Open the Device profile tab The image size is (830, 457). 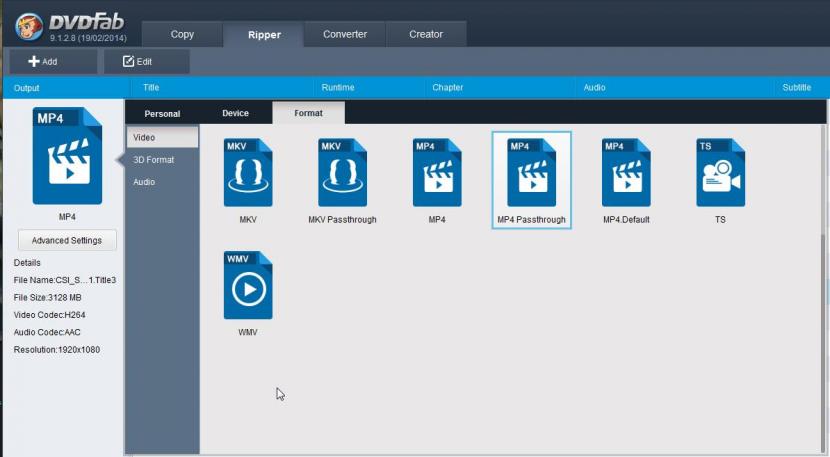pyautogui.click(x=236, y=113)
